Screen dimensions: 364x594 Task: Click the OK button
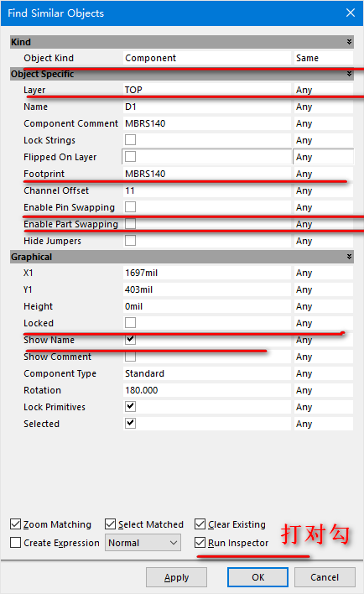[x=258, y=577]
